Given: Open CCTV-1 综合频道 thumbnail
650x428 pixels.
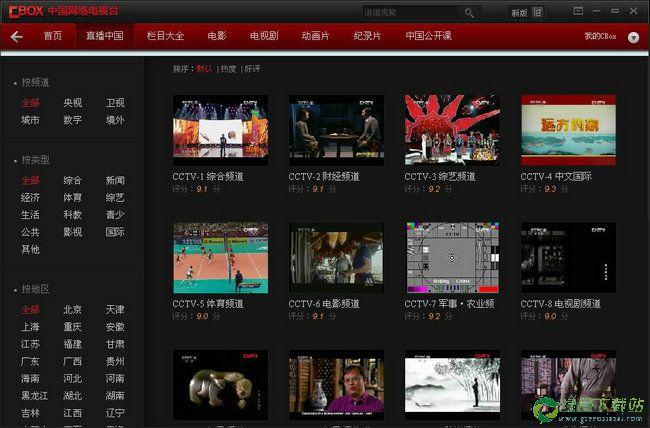Looking at the screenshot, I should (x=220, y=130).
